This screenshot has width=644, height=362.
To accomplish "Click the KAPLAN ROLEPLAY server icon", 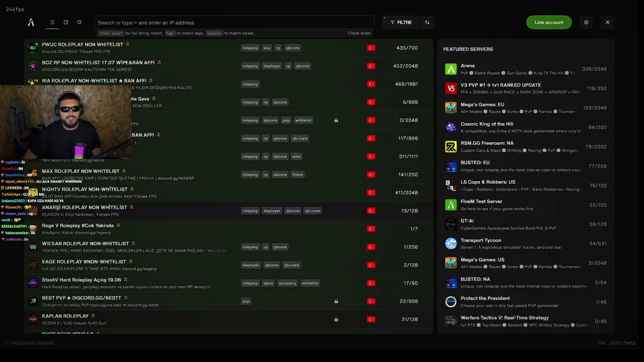I will click(33, 319).
